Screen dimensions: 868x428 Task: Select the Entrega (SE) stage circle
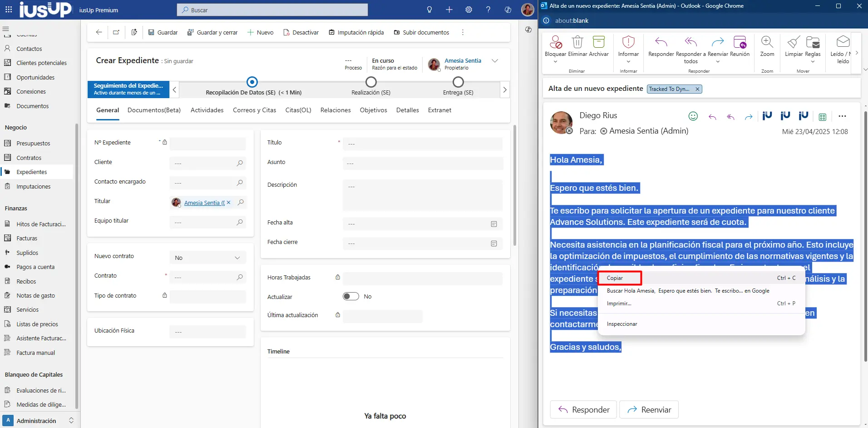click(x=458, y=82)
